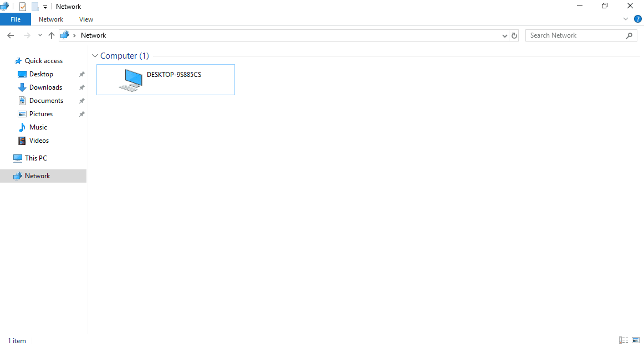Open the View ribbon tab
Viewport: 644px width, 347px height.
pyautogui.click(x=86, y=19)
